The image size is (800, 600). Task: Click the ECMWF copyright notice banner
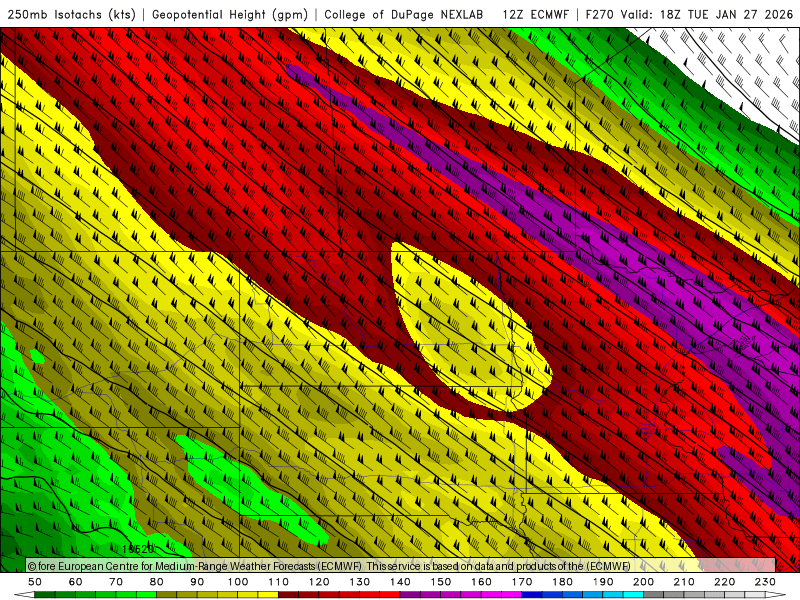(x=401, y=565)
